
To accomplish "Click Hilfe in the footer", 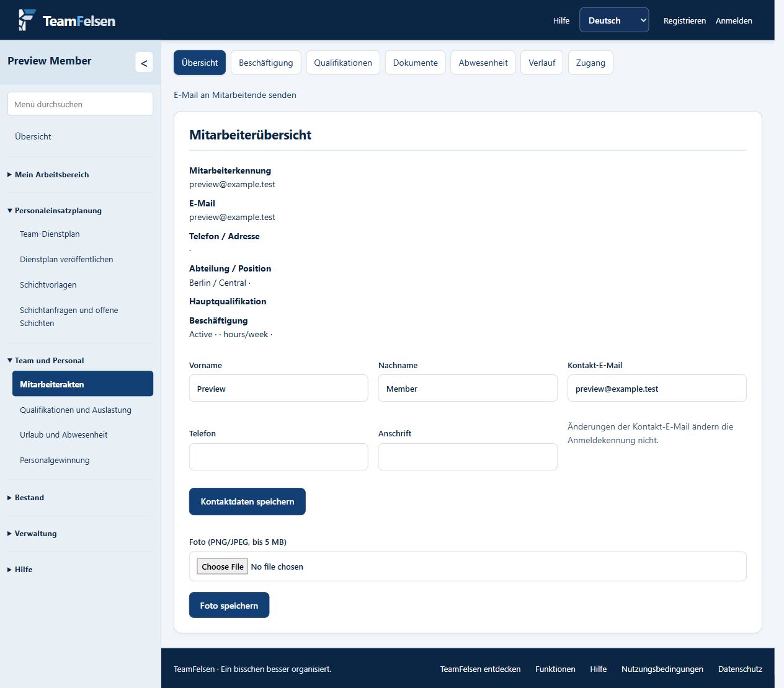I will [599, 669].
